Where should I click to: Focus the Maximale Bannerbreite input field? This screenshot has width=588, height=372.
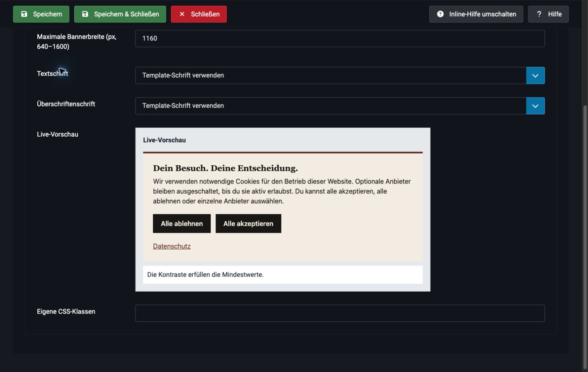[x=340, y=39]
